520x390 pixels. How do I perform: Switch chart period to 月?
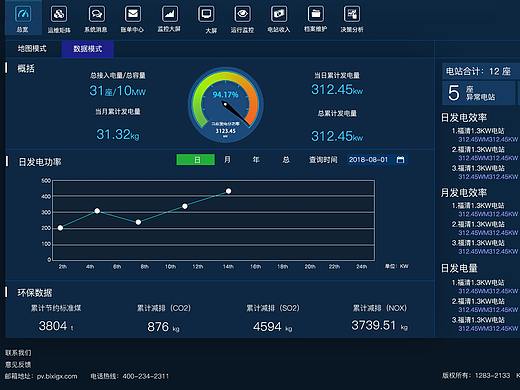point(227,159)
